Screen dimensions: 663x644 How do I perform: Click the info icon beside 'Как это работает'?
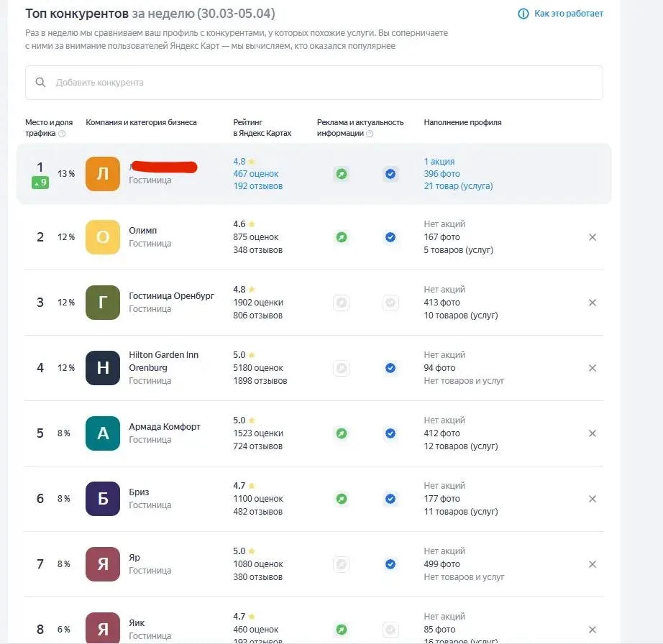pos(523,14)
